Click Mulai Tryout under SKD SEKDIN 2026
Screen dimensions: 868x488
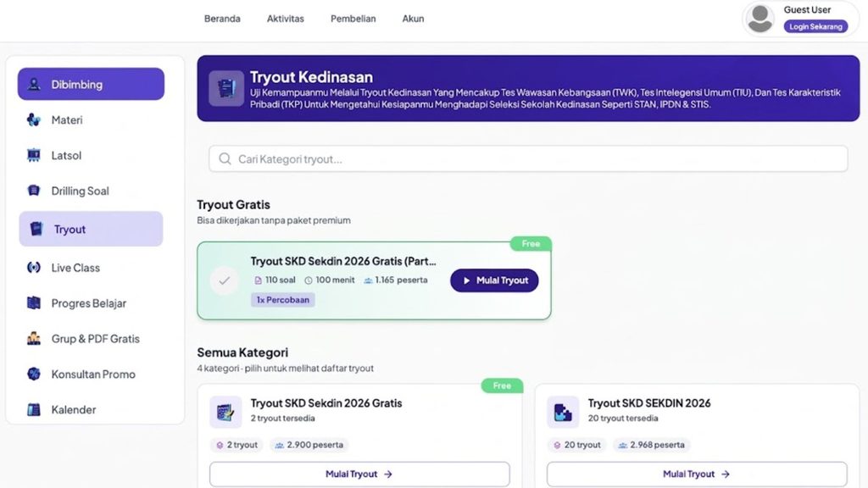pos(697,474)
